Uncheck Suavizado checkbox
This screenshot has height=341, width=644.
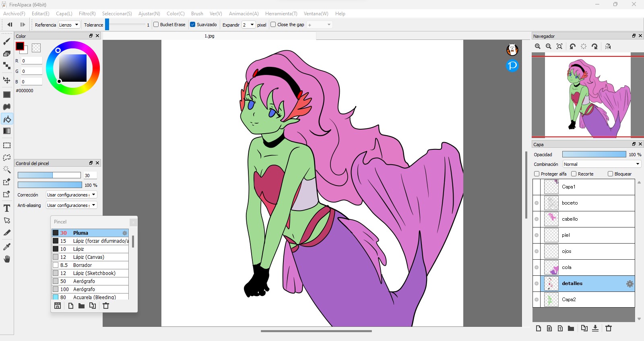click(x=192, y=25)
